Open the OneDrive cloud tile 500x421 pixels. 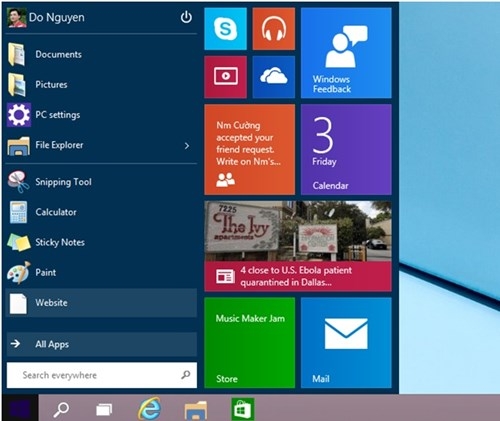click(274, 77)
